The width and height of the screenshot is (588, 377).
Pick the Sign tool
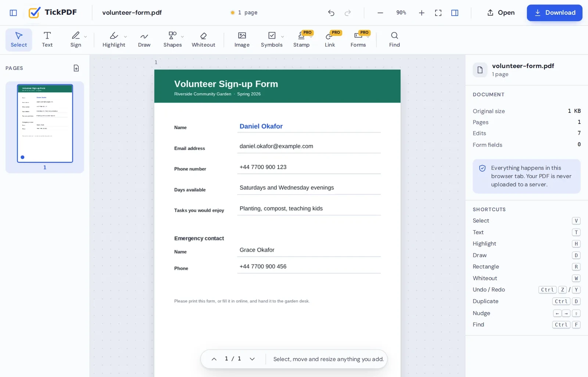(76, 40)
